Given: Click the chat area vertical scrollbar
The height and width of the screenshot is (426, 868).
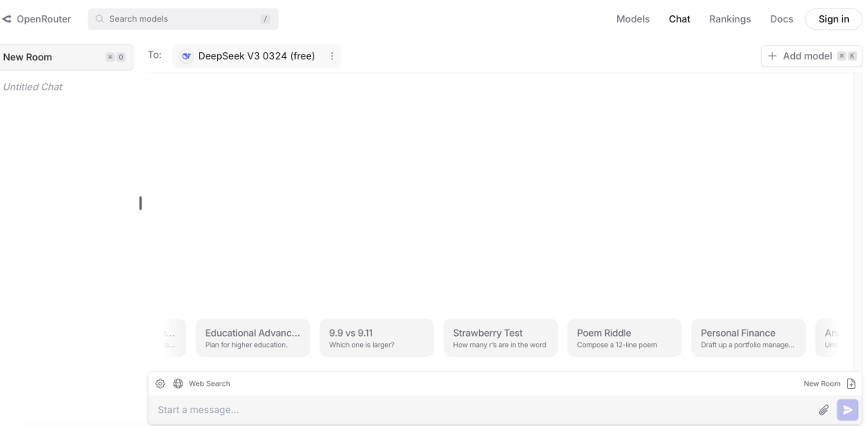Looking at the screenshot, I should click(858, 222).
